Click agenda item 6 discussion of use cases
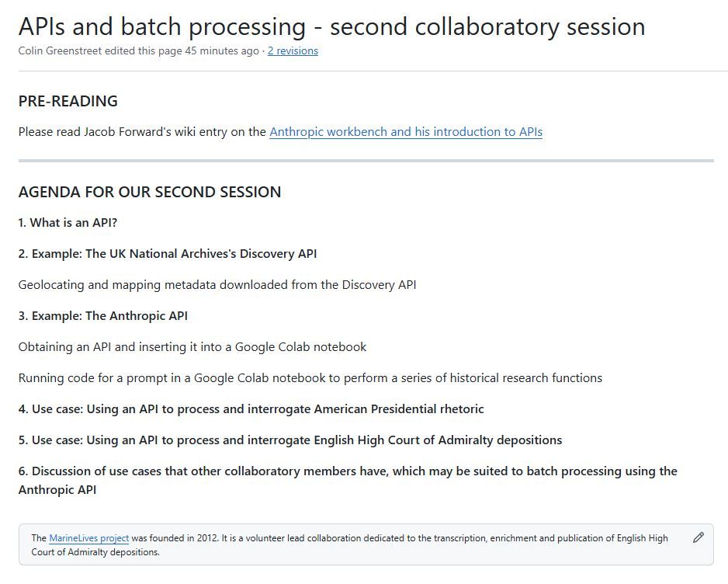The height and width of the screenshot is (584, 728). pyautogui.click(x=348, y=480)
